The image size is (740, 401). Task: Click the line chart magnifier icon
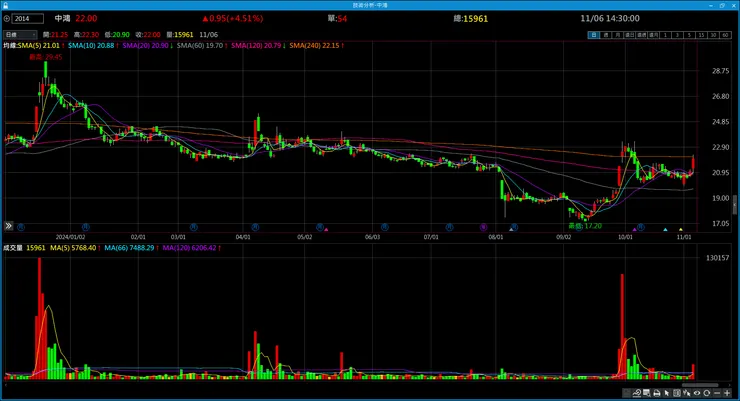(637, 393)
